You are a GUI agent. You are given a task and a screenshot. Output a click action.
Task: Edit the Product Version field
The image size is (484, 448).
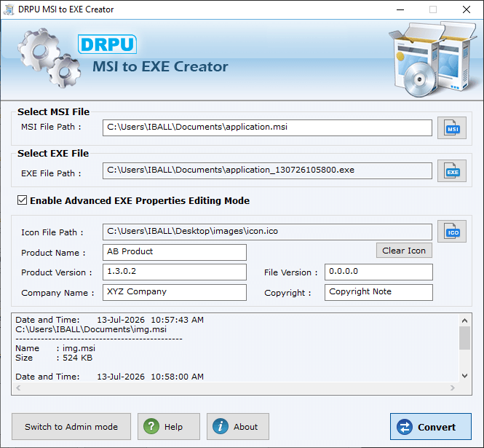coord(175,272)
